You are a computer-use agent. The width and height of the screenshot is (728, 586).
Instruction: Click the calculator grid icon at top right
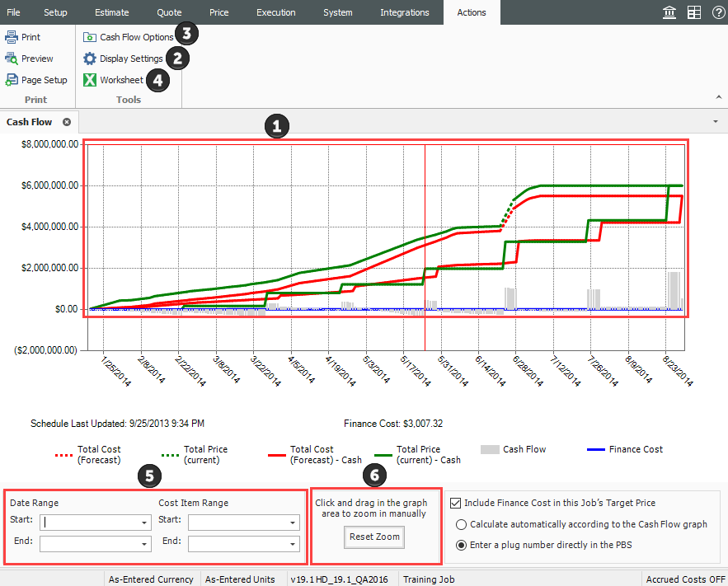[694, 12]
